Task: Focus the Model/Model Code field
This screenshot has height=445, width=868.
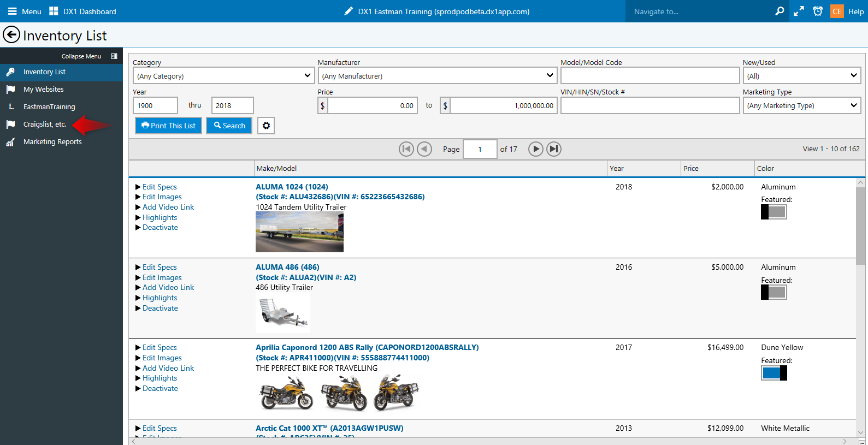Action: click(650, 76)
